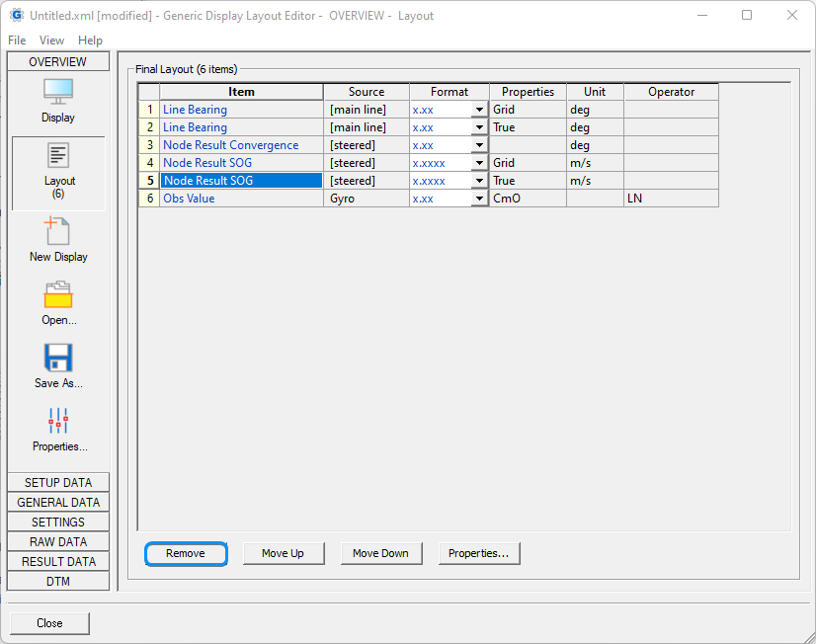Switch to the SETUP DATA section

coord(58,483)
